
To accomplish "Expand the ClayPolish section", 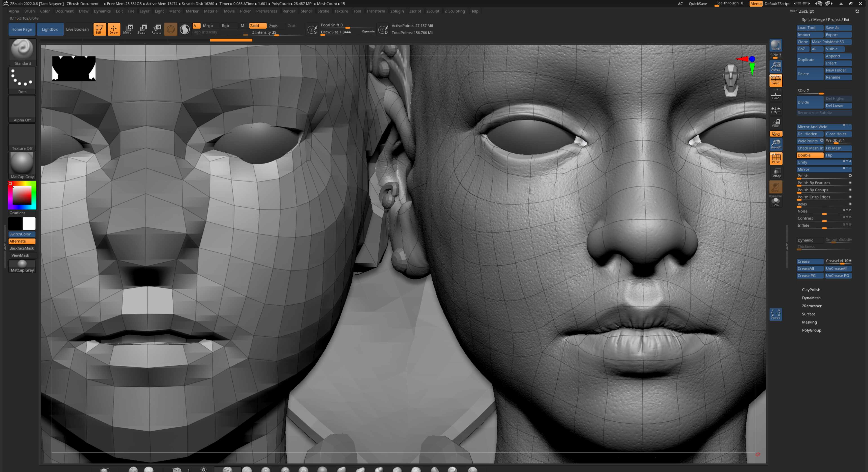I will click(811, 290).
